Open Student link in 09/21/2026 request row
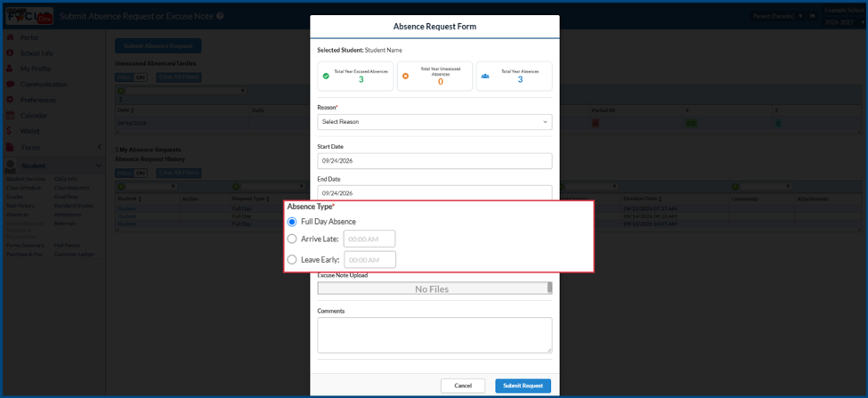This screenshot has height=398, width=868. 126,208
